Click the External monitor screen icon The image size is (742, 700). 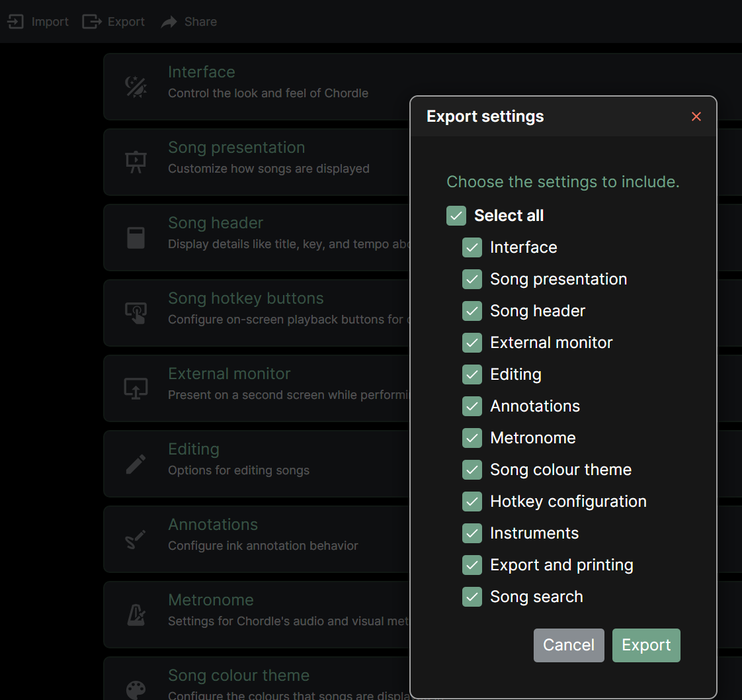tap(136, 388)
